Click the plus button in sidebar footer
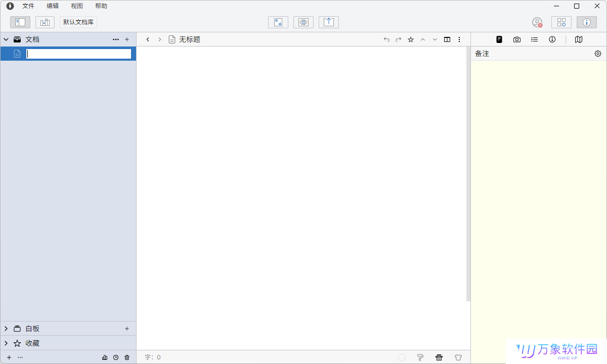 point(9,357)
